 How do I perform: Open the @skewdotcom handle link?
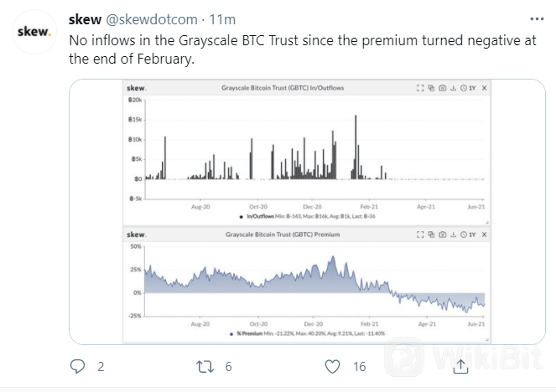(152, 19)
